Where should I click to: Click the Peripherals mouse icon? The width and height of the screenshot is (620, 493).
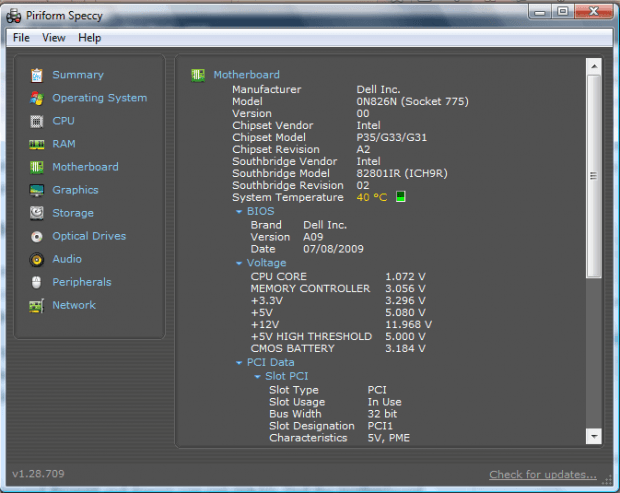pyautogui.click(x=37, y=282)
